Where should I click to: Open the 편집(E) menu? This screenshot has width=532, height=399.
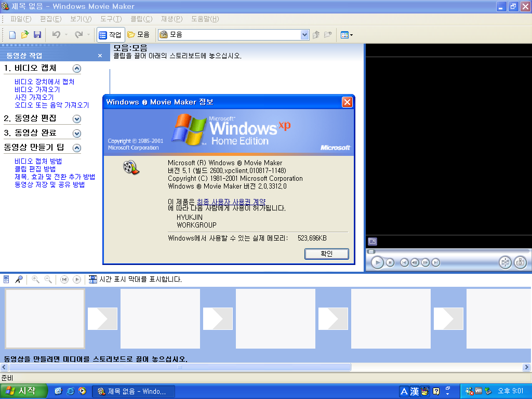[50, 19]
